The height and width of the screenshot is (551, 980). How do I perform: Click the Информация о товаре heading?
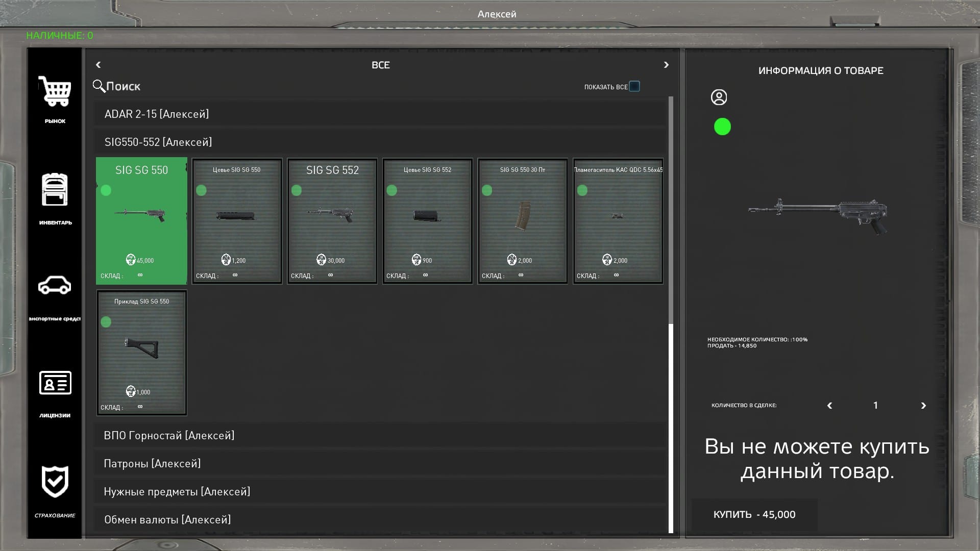click(821, 70)
